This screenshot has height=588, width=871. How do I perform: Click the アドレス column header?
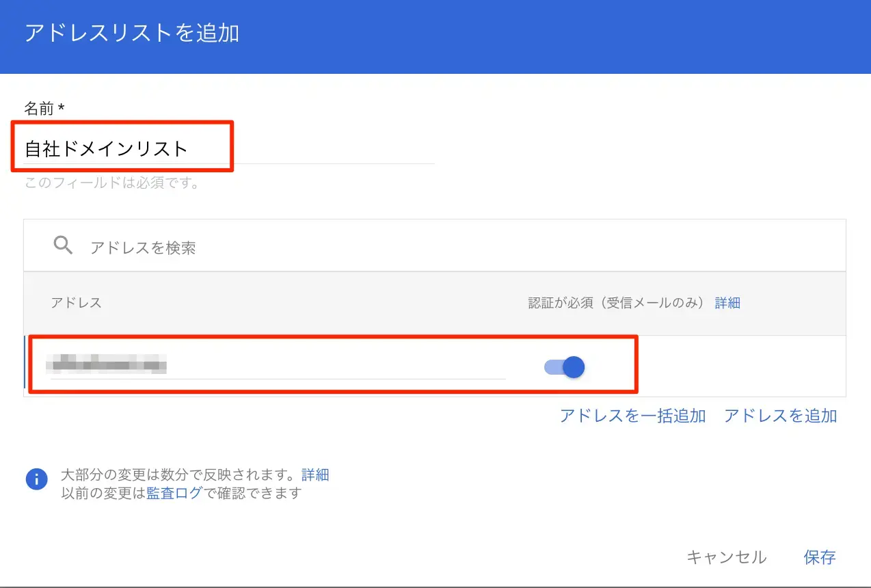76,303
